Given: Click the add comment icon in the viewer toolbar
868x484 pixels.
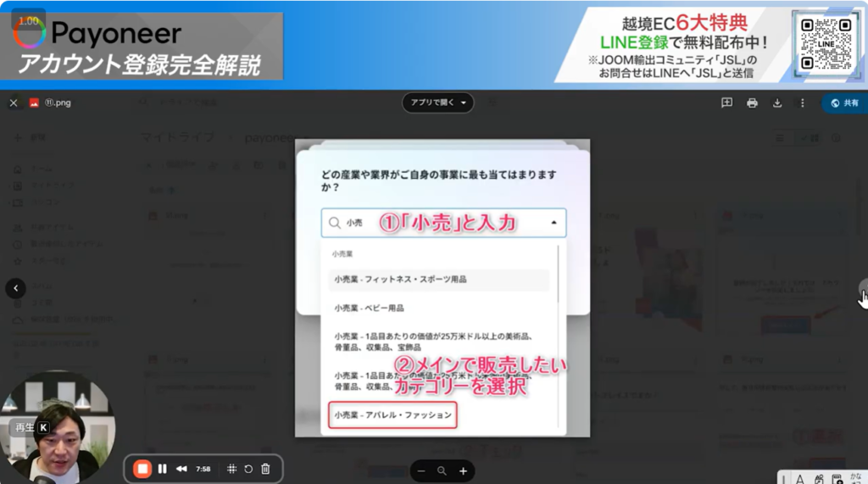Looking at the screenshot, I should pos(726,103).
